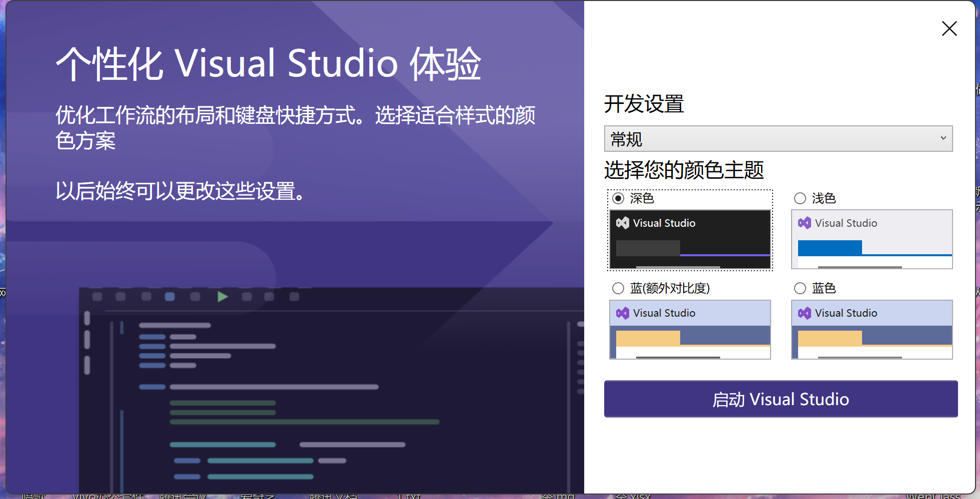Viewport: 980px width, 499px height.
Task: Close the personalization dialog with X
Action: pyautogui.click(x=949, y=28)
